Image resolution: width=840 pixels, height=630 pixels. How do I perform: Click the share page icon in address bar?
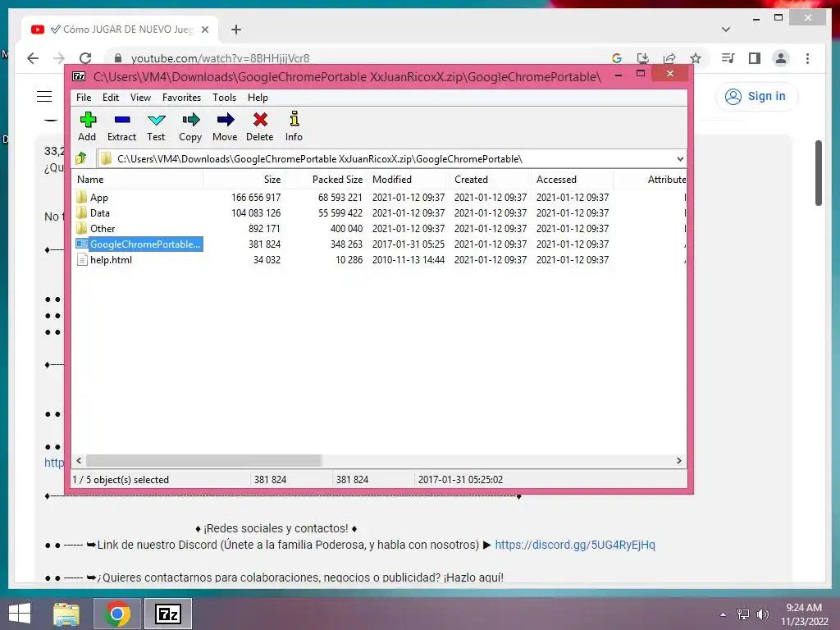click(x=669, y=58)
